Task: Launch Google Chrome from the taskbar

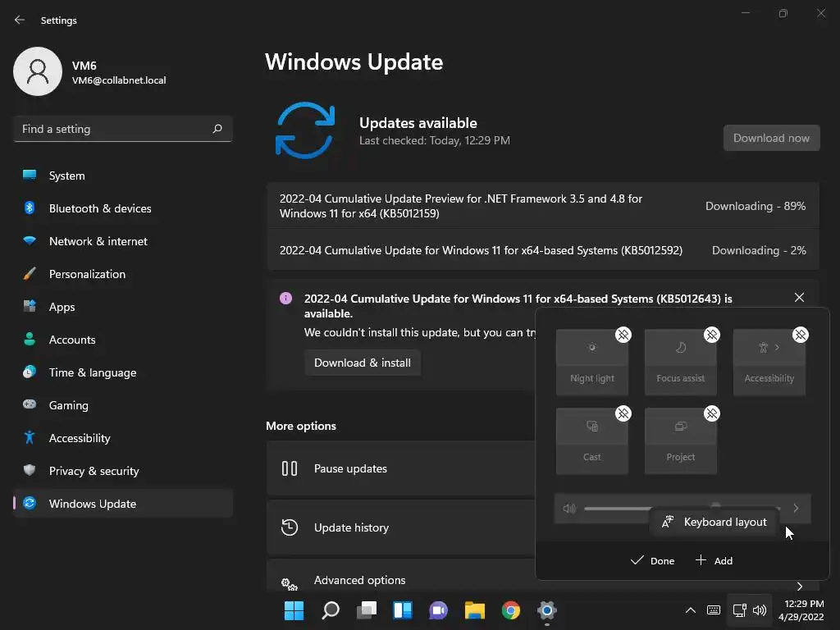Action: coord(511,610)
